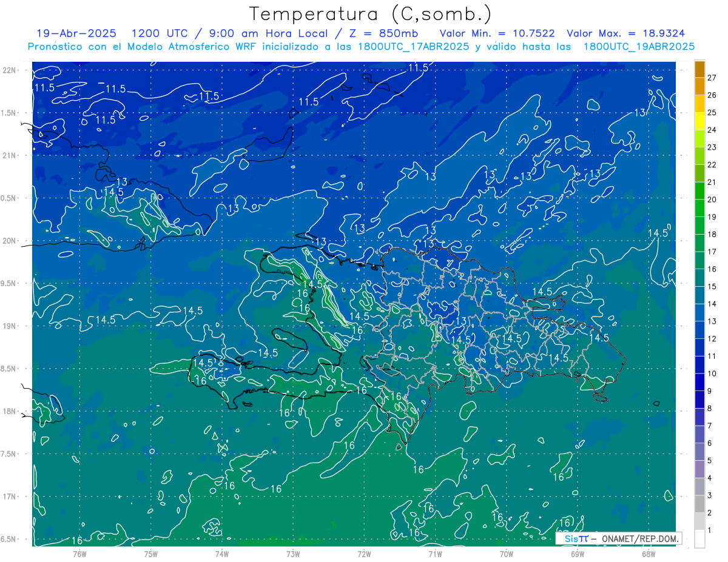Click the color scale label "25"

[x=712, y=112]
